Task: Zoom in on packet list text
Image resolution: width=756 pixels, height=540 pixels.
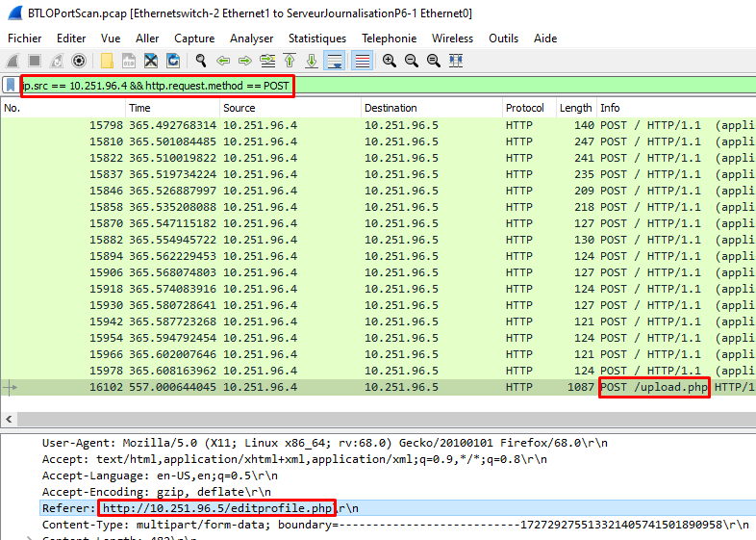Action: [x=390, y=61]
